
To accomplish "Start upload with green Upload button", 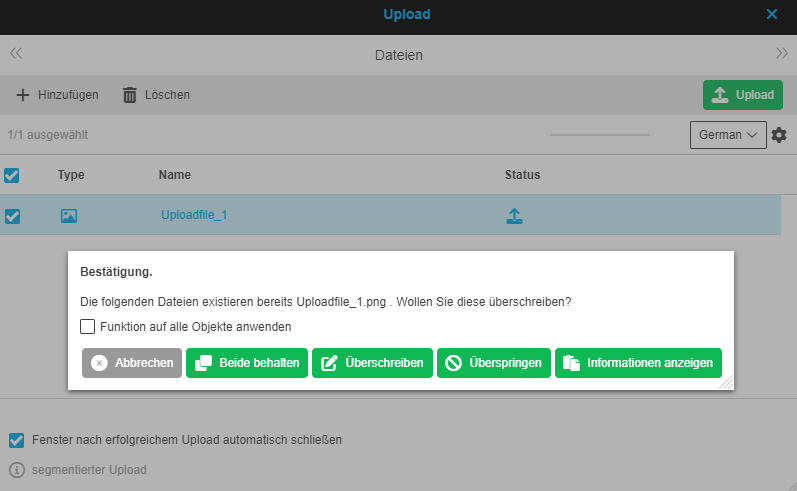I will [x=743, y=95].
